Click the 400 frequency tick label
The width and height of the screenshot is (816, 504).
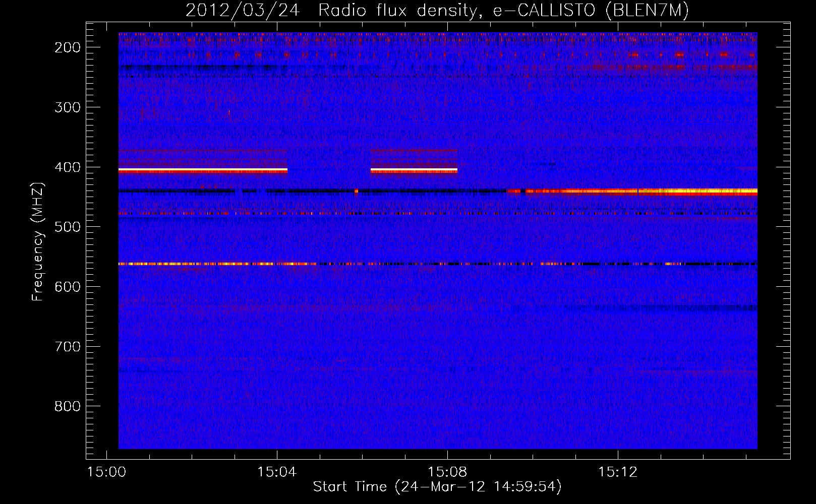click(67, 167)
